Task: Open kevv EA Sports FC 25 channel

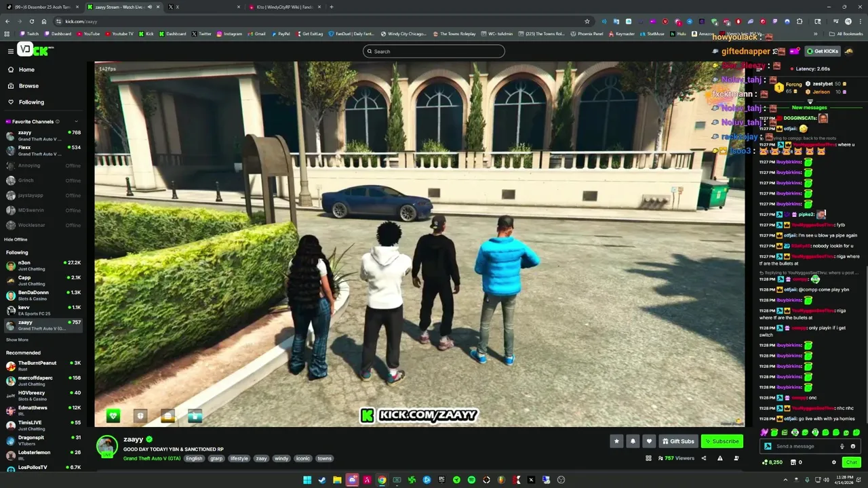Action: coord(42,310)
